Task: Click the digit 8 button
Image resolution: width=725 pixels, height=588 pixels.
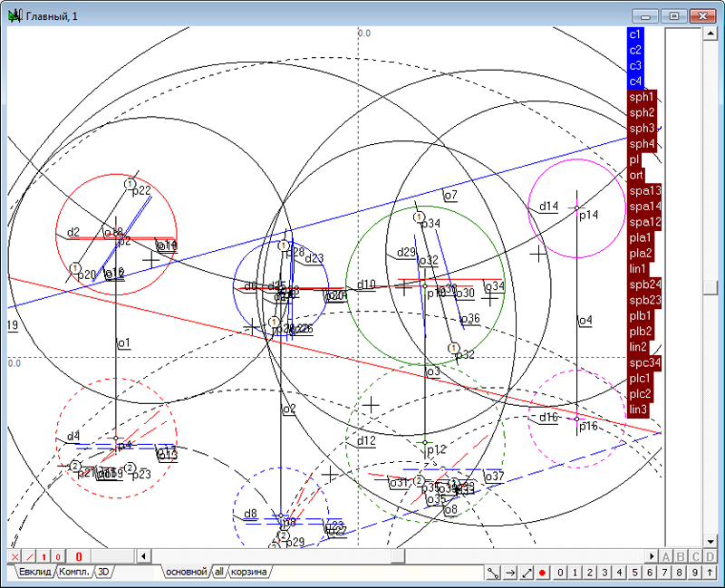Action: (679, 573)
